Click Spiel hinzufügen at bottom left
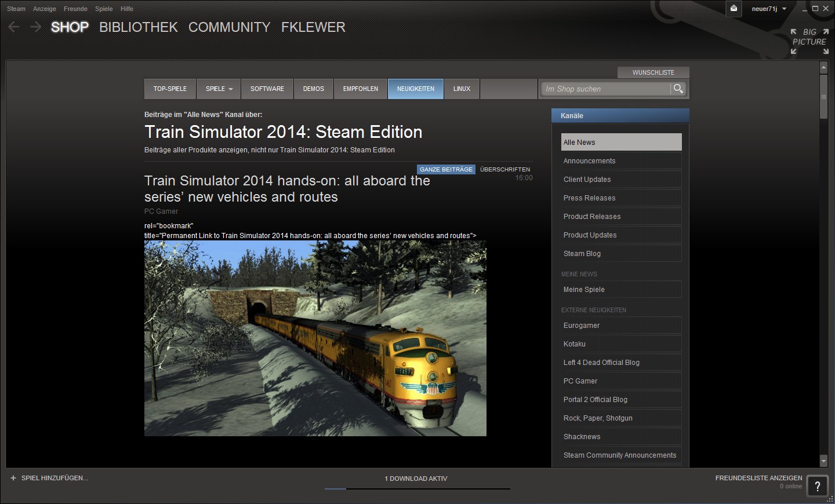The height and width of the screenshot is (504, 835). pos(55,478)
